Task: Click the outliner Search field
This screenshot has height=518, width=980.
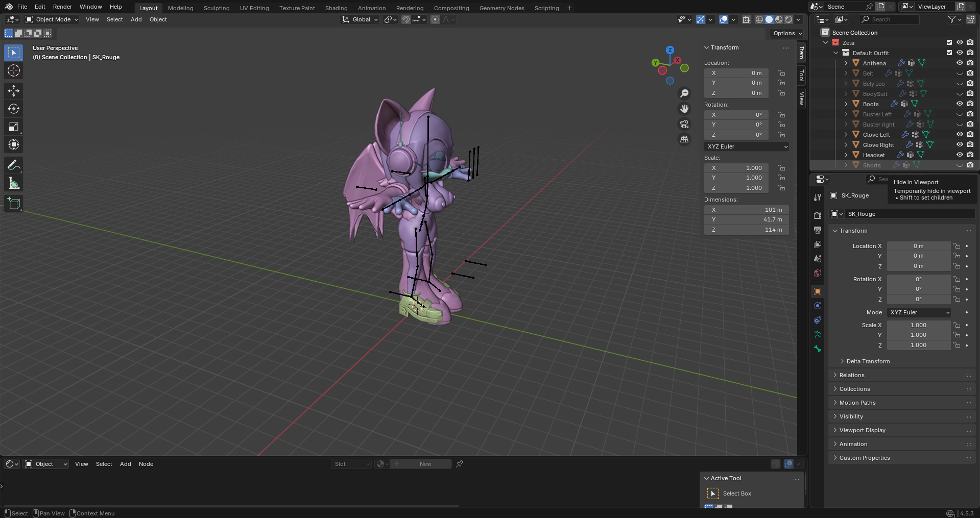Action: click(890, 19)
